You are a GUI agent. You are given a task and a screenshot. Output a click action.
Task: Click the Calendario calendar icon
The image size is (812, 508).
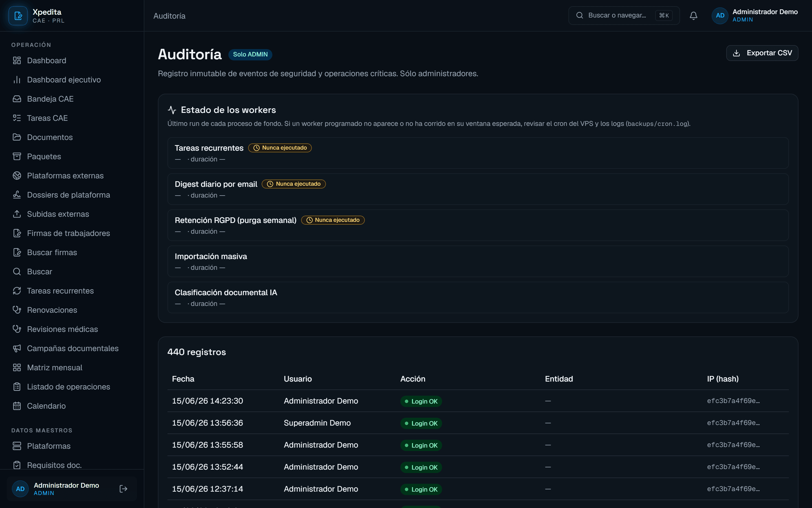pyautogui.click(x=17, y=406)
